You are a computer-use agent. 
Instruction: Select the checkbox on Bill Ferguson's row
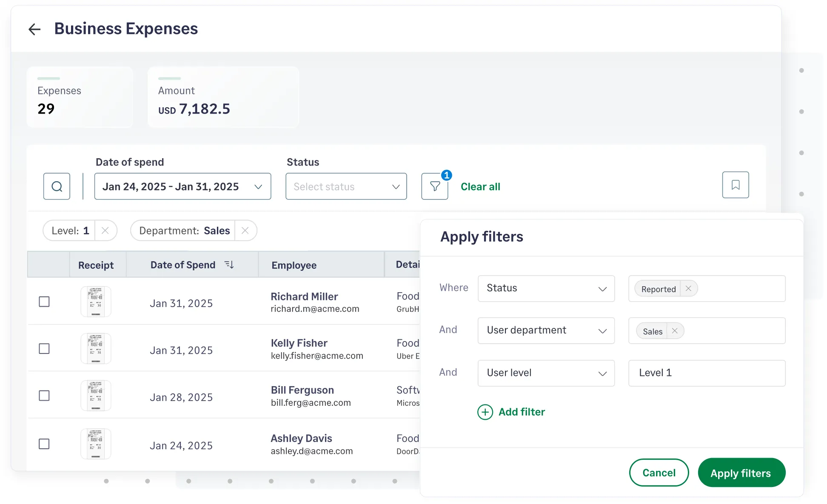click(44, 396)
